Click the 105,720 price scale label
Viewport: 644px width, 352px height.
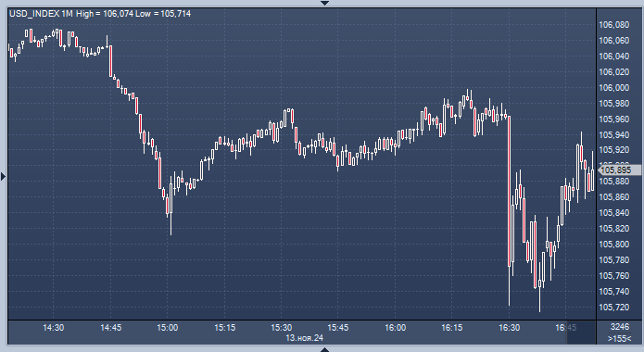614,308
